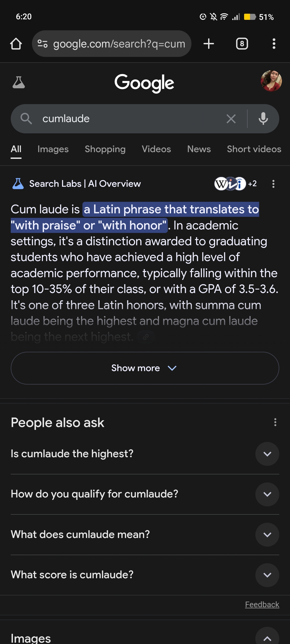Open the Google account profile picture

[x=271, y=81]
